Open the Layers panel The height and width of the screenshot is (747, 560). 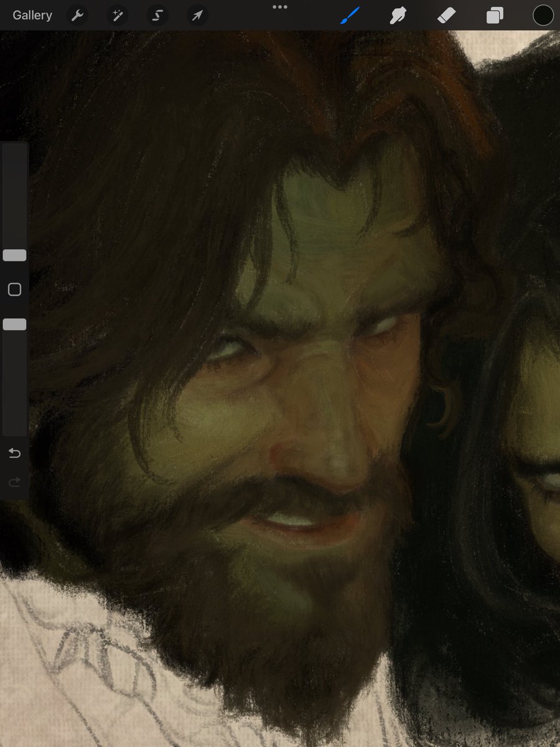click(495, 15)
